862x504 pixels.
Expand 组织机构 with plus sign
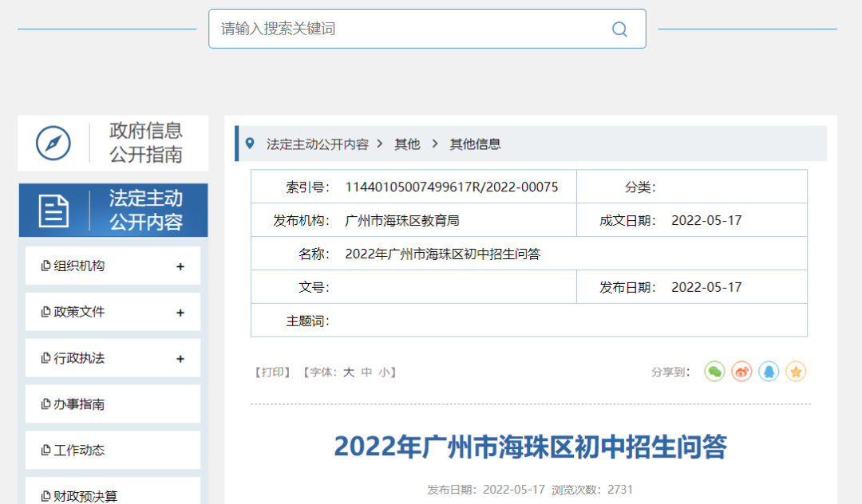click(x=180, y=267)
